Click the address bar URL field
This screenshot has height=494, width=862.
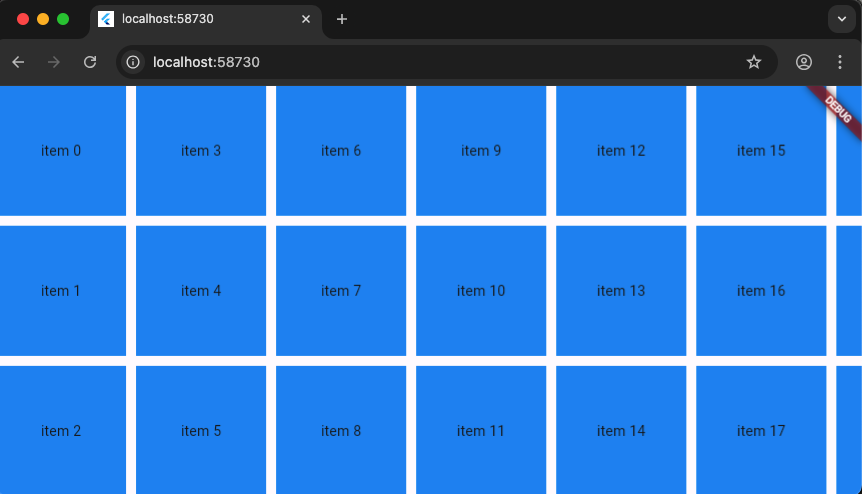pos(440,62)
